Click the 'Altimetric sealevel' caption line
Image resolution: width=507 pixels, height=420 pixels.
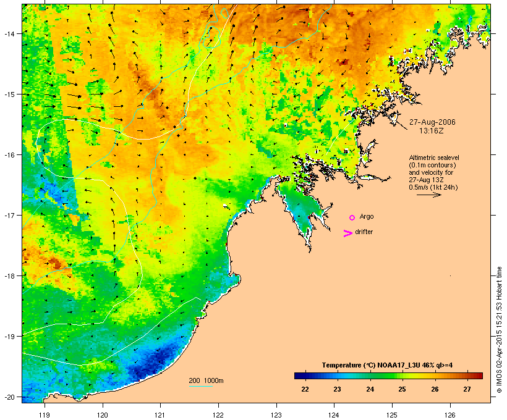(434, 157)
